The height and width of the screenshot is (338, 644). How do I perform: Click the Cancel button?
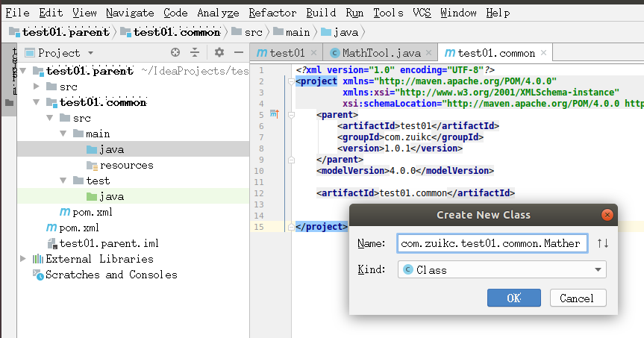578,298
